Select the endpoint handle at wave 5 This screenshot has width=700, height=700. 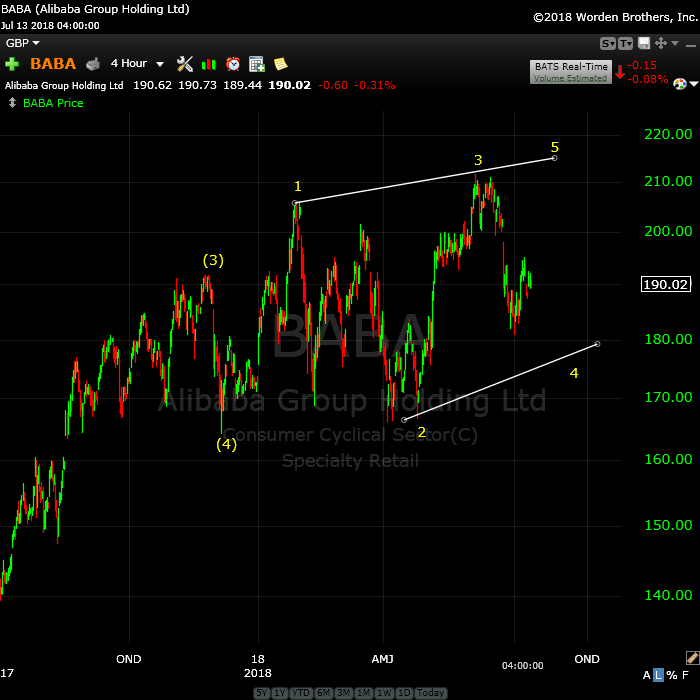tap(554, 158)
